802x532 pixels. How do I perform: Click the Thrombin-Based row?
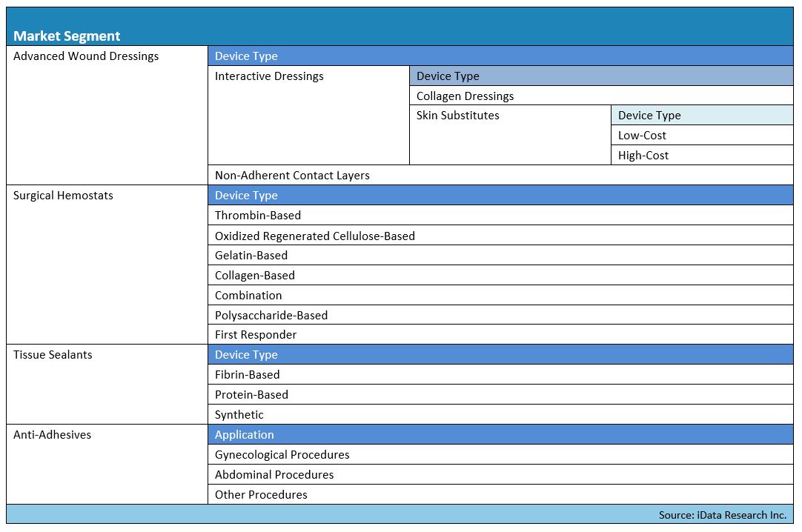501,215
